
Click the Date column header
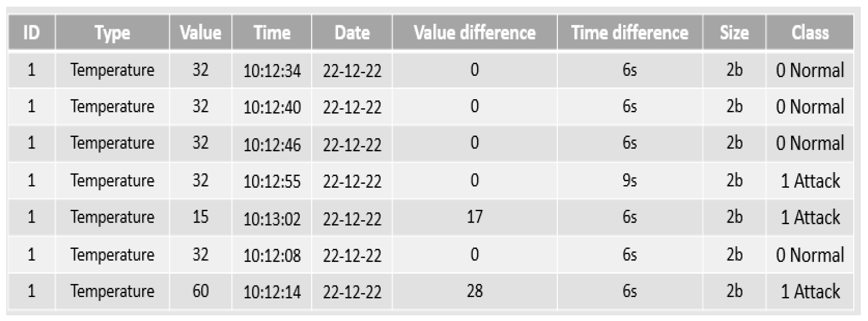pos(352,33)
